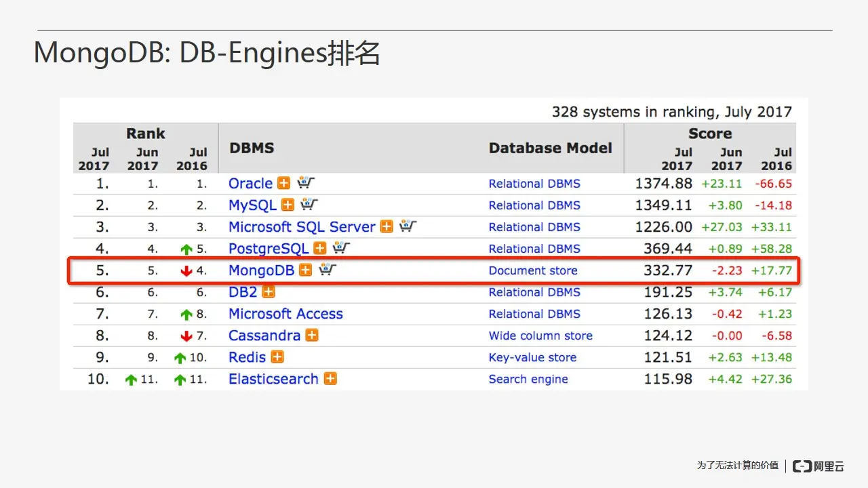
Task: Click the MongoDB link in the ranking
Action: [261, 270]
